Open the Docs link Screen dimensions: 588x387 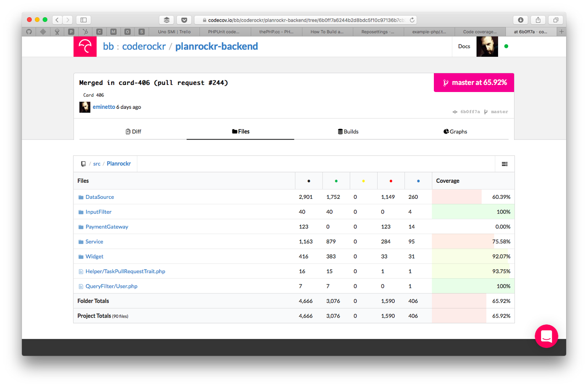coord(464,47)
